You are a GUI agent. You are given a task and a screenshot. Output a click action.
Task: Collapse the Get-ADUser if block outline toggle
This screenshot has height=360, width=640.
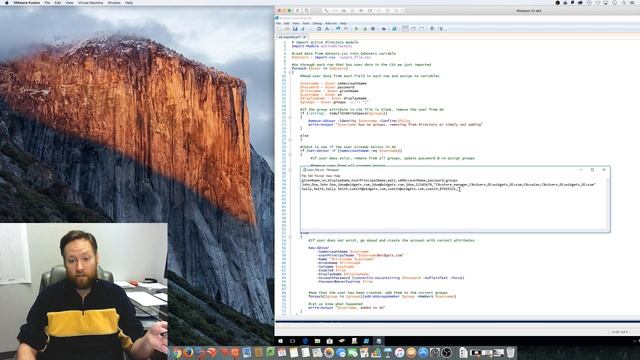point(290,154)
